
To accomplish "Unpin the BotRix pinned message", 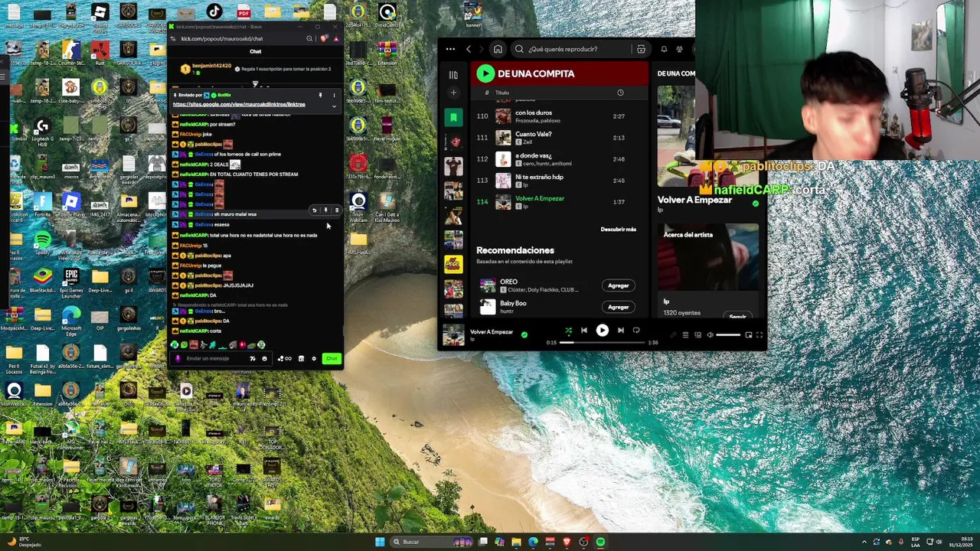I will click(x=320, y=96).
